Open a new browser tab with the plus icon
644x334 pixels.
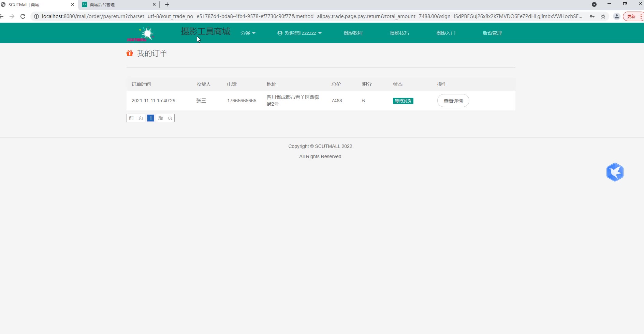pos(167,4)
